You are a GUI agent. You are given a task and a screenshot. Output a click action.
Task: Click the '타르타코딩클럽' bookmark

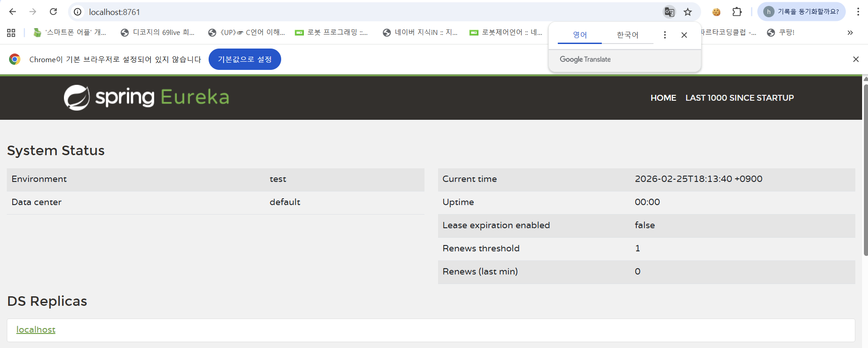(728, 33)
